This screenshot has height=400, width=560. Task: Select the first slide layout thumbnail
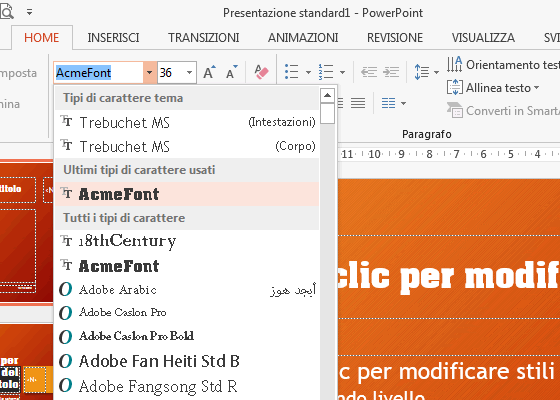coord(26,231)
